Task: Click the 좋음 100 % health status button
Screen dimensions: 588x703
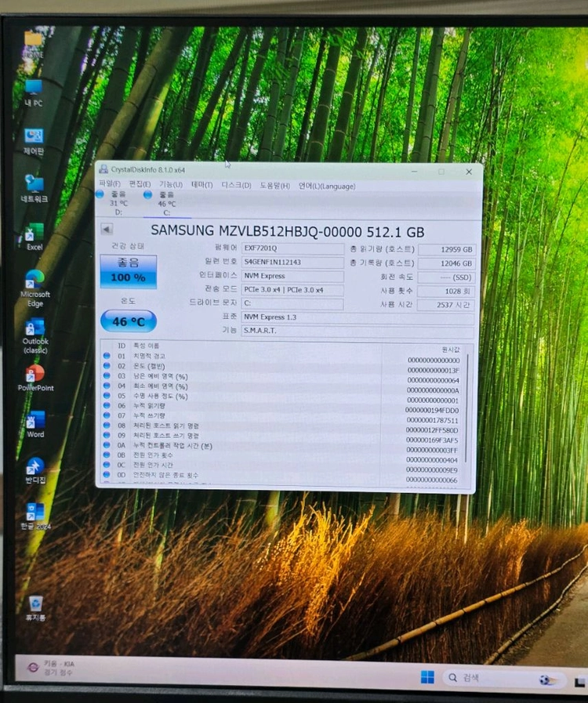Action: [x=129, y=271]
